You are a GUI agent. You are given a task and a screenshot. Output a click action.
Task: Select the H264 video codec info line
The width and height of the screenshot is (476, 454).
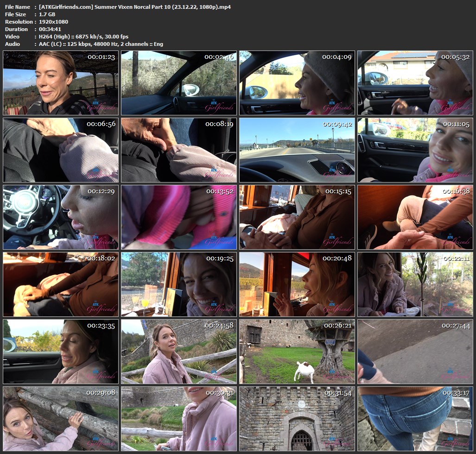(x=83, y=37)
